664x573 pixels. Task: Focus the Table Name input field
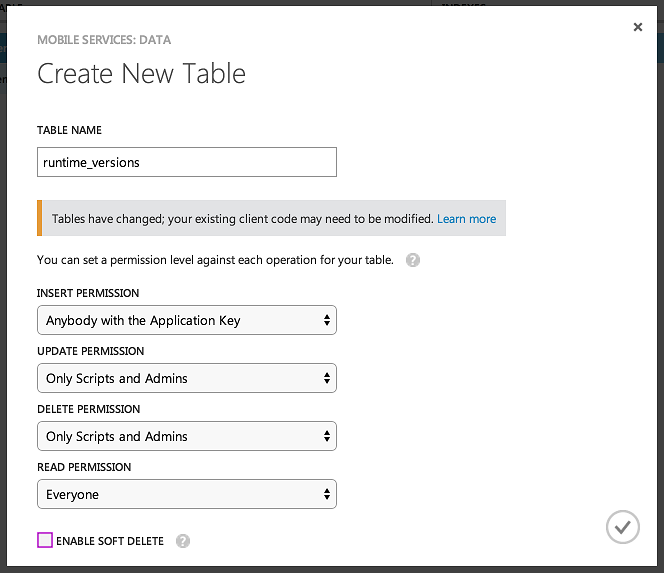187,162
